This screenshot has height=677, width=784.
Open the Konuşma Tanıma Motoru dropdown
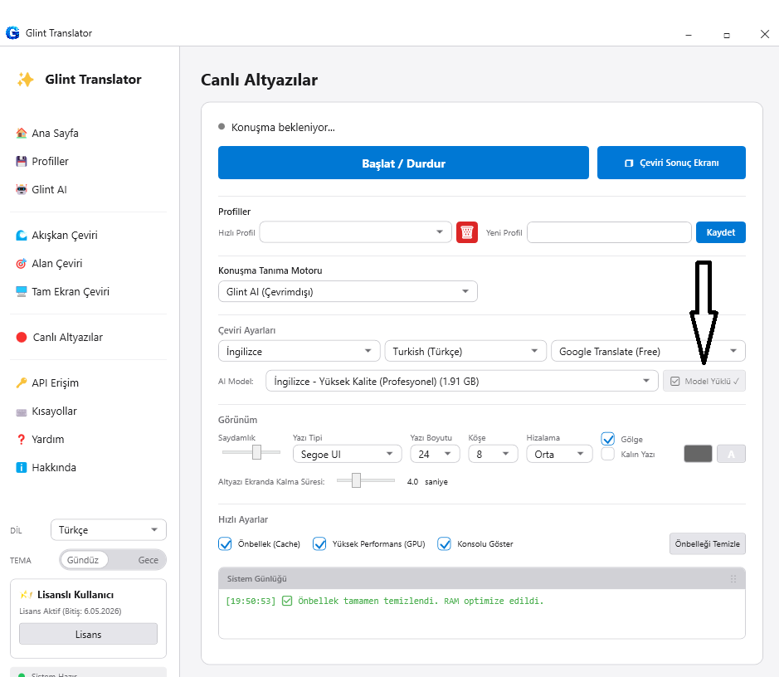[347, 292]
